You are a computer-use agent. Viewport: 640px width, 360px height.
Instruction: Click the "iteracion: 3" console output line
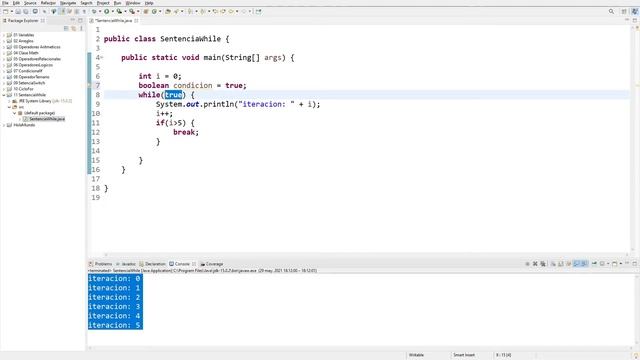click(114, 307)
